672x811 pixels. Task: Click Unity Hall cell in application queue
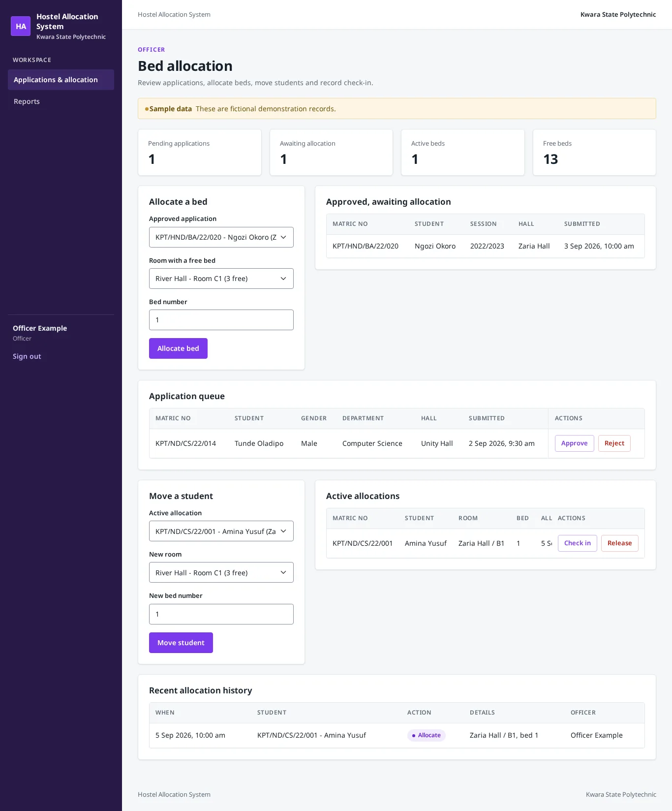(x=437, y=443)
